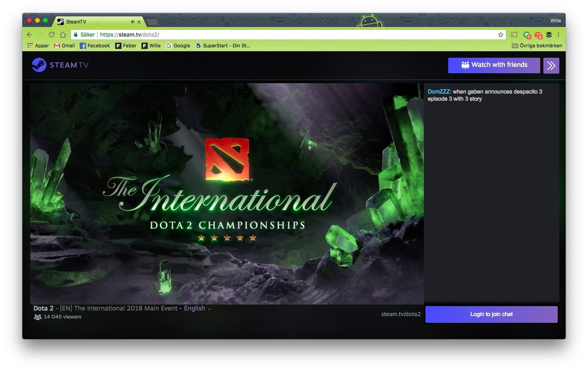Click the Säker secure lock indicator
Screen dimensions: 588x371
[x=84, y=35]
